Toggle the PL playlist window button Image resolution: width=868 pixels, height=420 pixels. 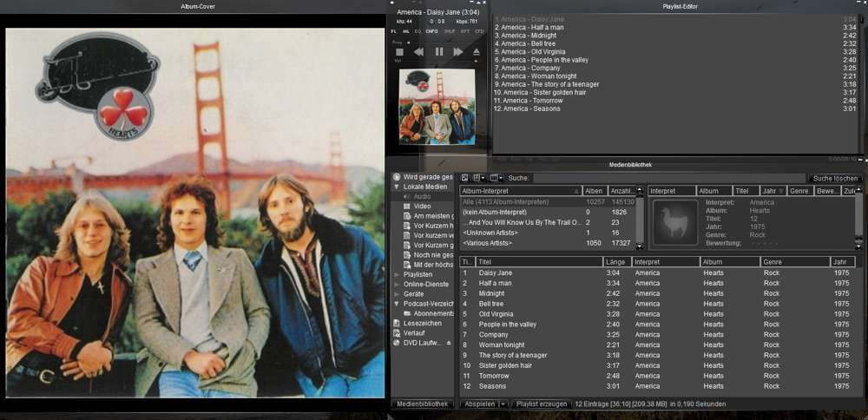[393, 31]
